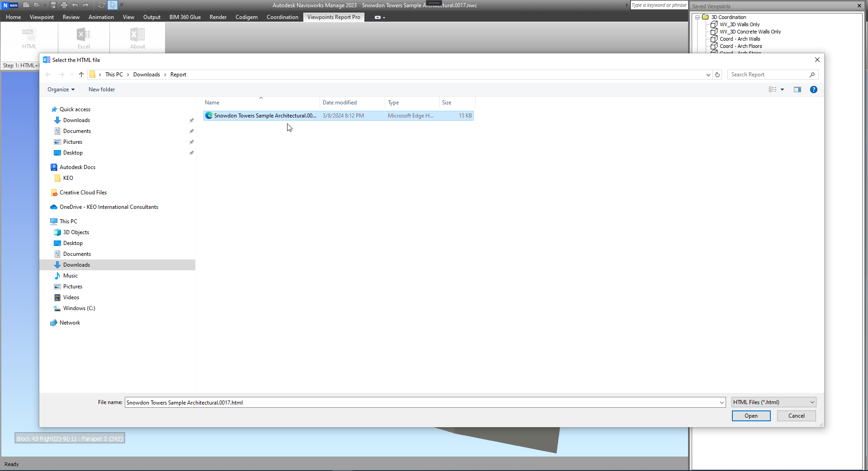This screenshot has width=868, height=471.
Task: Open the quick access toolbar customize dropdown
Action: [122, 5]
